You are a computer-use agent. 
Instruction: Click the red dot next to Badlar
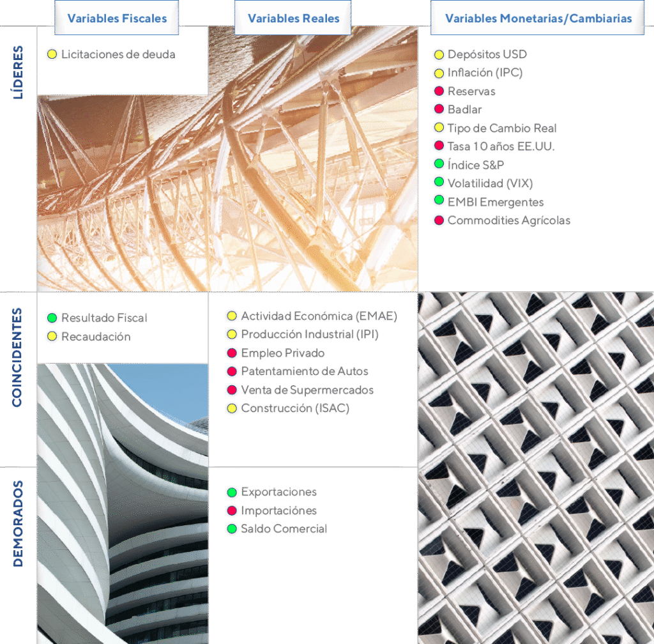pyautogui.click(x=439, y=109)
